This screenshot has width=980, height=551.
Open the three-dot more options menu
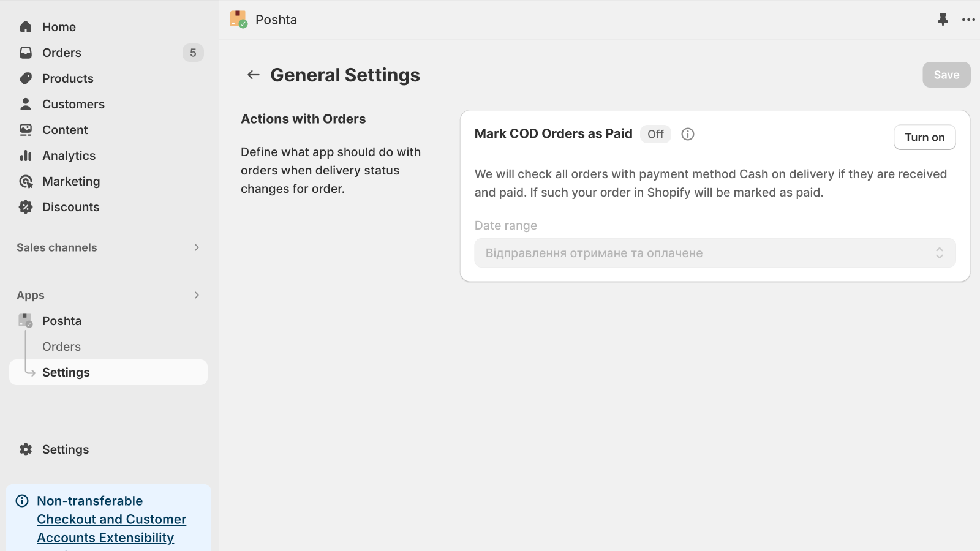(x=968, y=20)
